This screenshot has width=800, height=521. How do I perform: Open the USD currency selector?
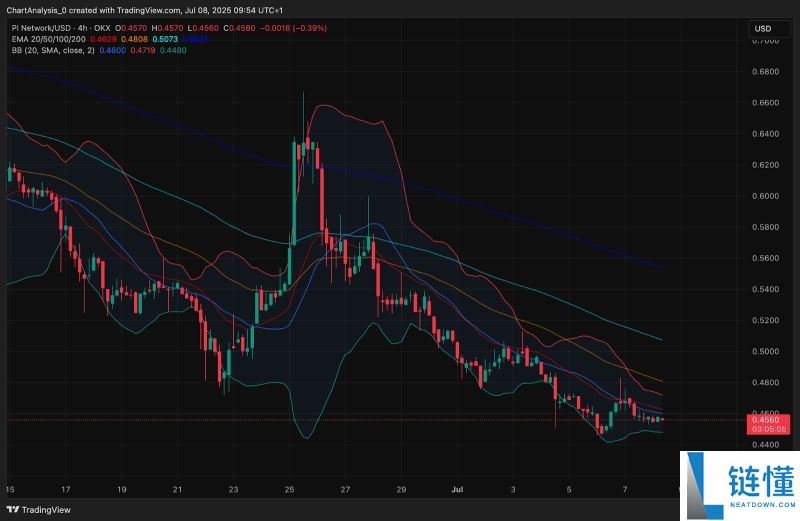762,29
